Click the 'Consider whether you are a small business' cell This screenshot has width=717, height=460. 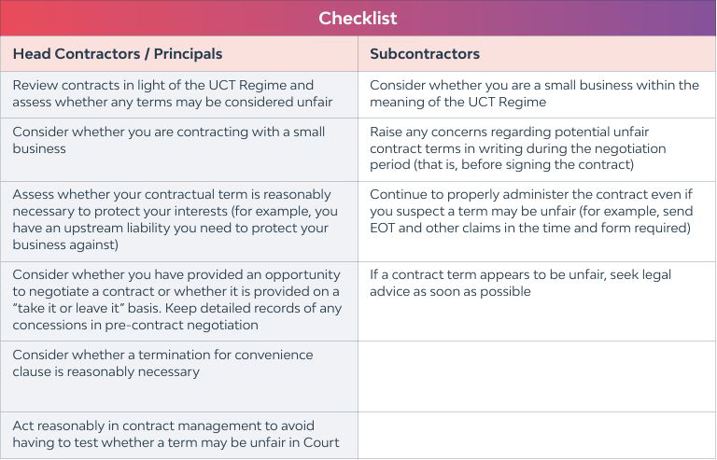pos(534,94)
